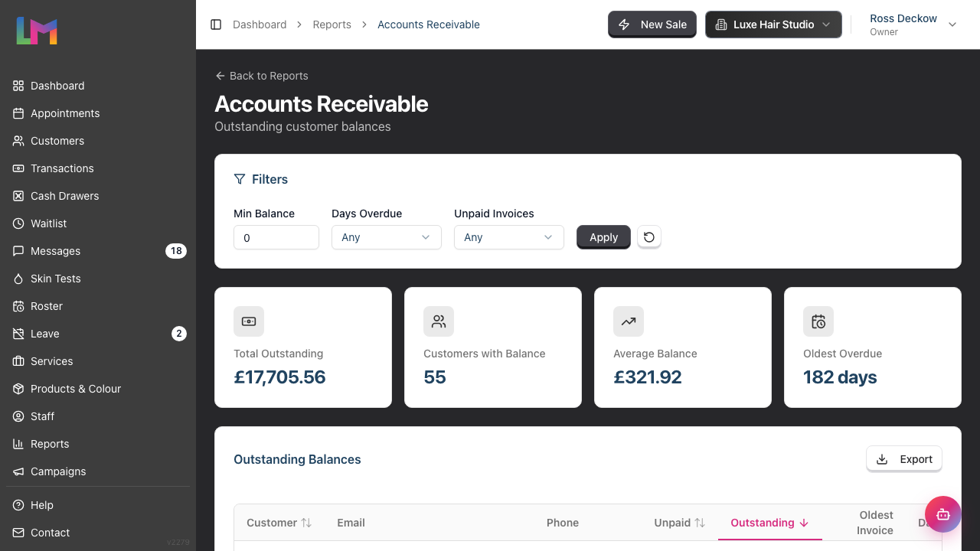Apply the selected filters
The height and width of the screenshot is (551, 980).
603,237
